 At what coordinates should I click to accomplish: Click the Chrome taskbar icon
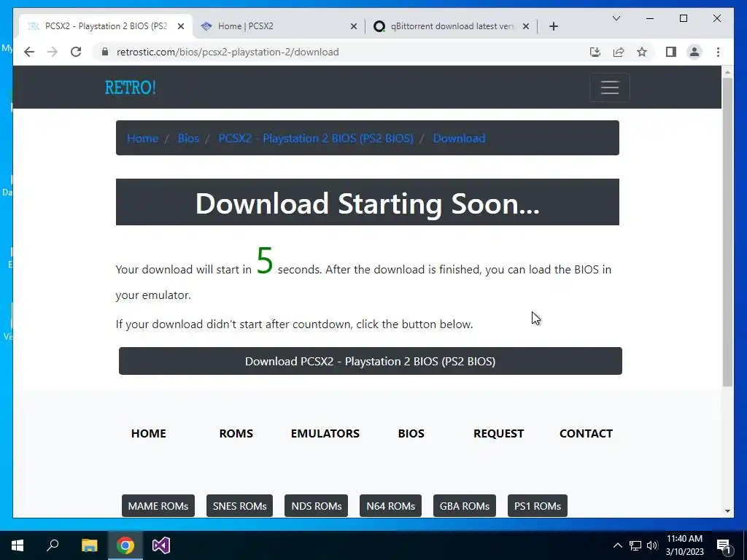125,545
